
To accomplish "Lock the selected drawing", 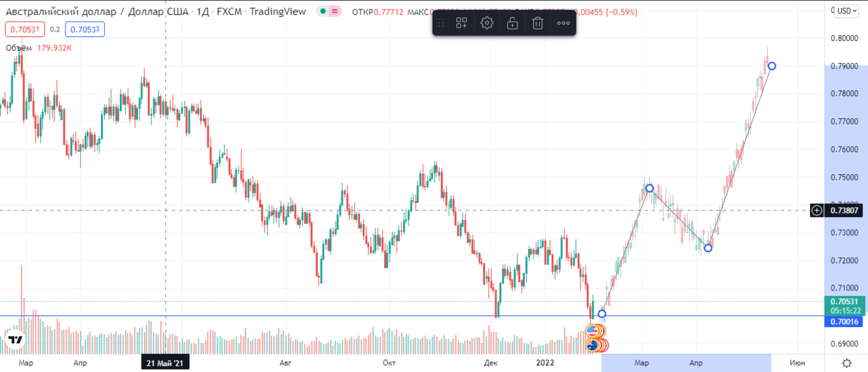I will 512,23.
